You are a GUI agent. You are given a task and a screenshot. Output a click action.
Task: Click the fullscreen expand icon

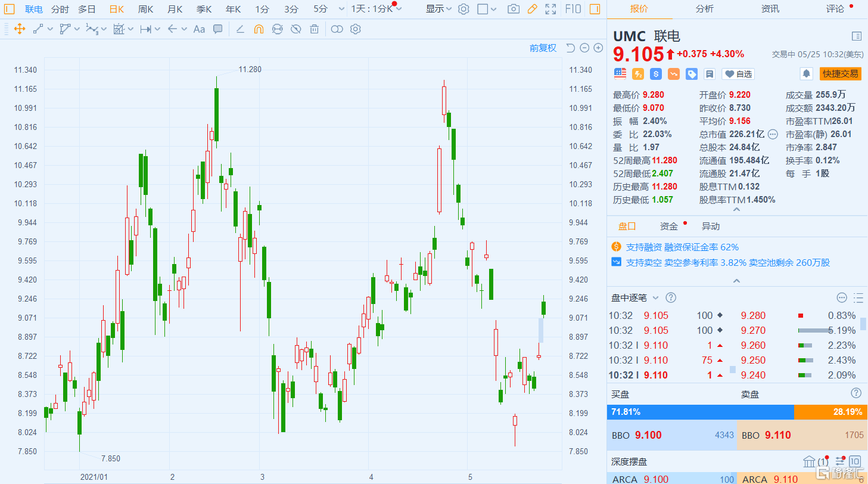click(x=551, y=9)
